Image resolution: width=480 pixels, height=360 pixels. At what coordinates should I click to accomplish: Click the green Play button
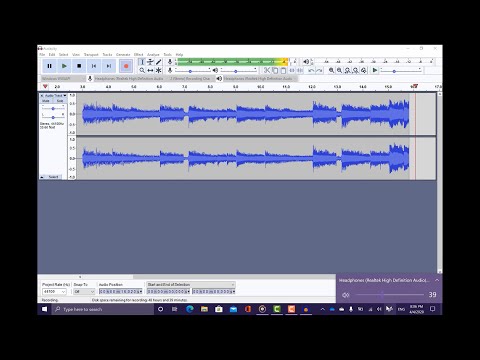[64, 66]
